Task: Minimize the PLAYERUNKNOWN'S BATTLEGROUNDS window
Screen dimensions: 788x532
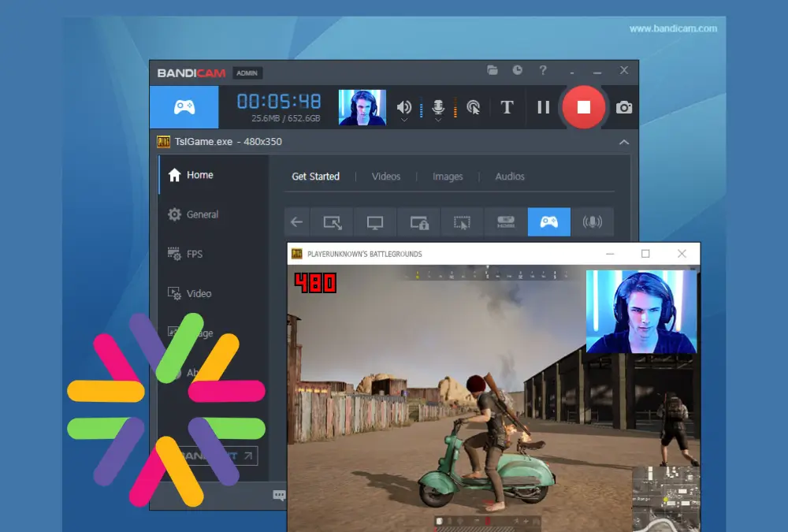Action: pos(610,254)
